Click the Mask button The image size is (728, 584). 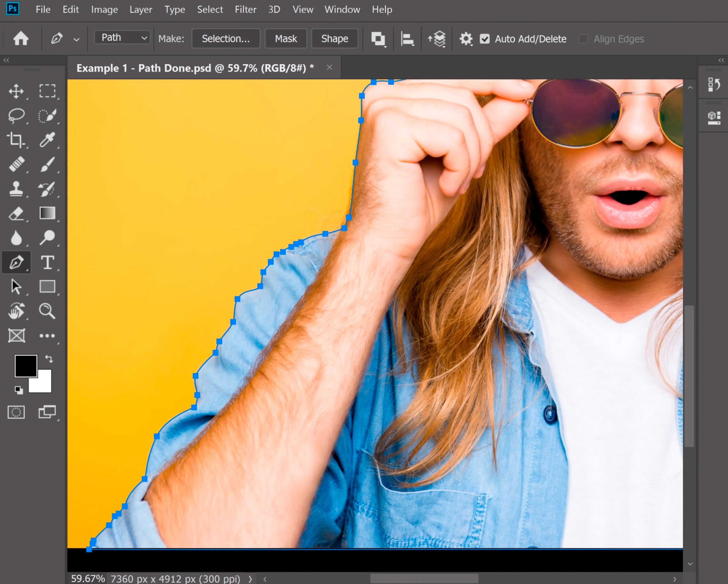coord(286,39)
